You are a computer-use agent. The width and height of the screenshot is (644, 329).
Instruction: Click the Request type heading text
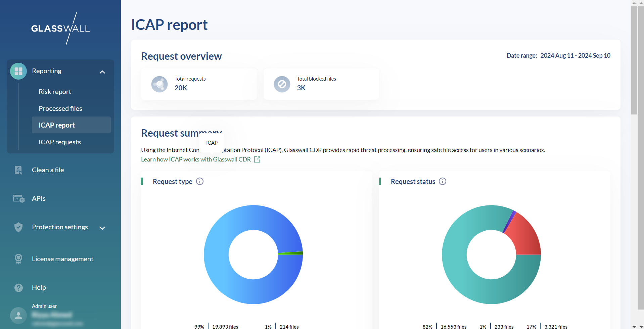173,182
